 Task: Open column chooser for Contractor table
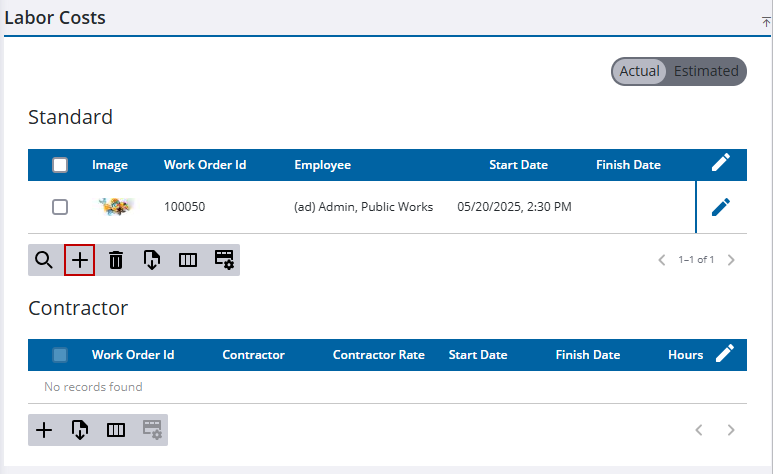click(x=116, y=430)
